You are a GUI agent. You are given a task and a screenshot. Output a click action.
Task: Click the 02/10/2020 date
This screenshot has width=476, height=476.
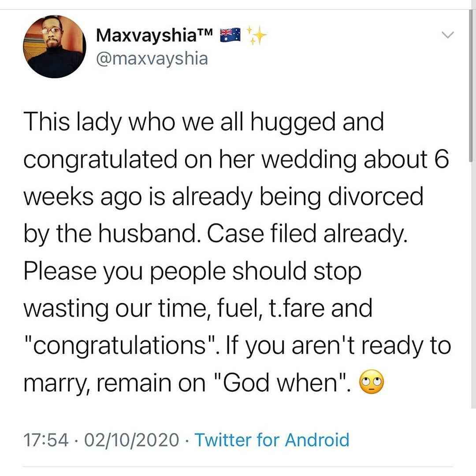click(133, 440)
